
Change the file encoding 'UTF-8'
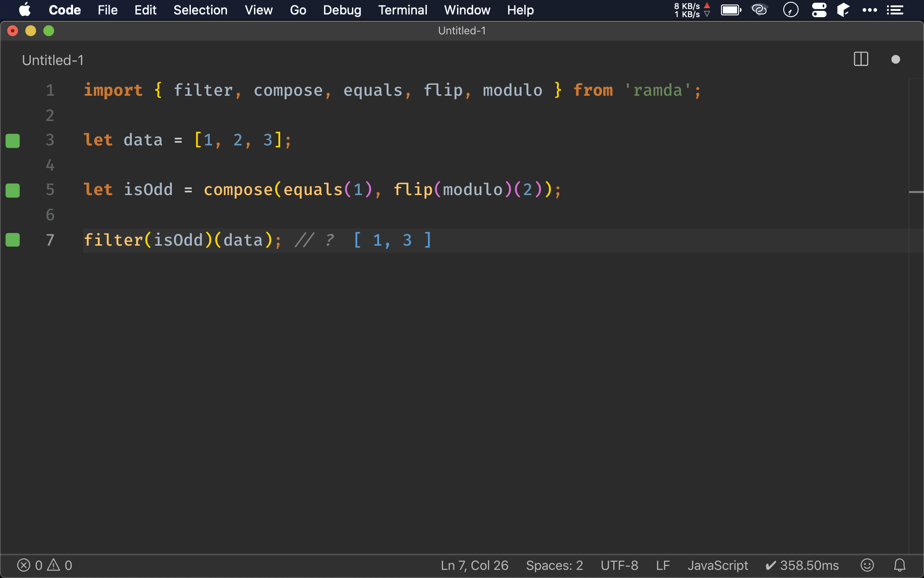(x=619, y=565)
